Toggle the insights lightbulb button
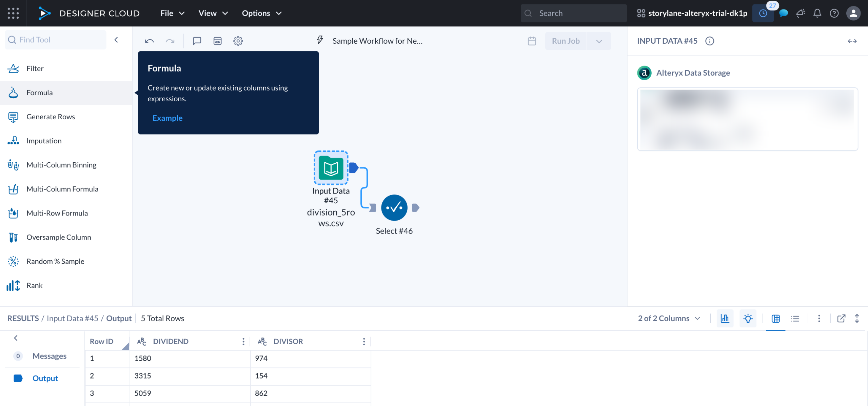The height and width of the screenshot is (406, 868). [748, 318]
